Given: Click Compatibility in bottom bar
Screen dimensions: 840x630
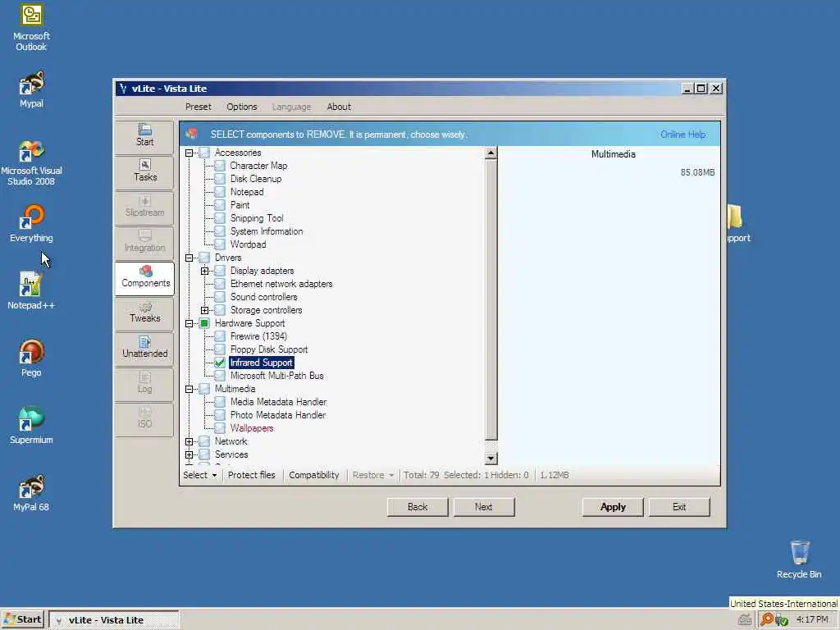Looking at the screenshot, I should (314, 475).
